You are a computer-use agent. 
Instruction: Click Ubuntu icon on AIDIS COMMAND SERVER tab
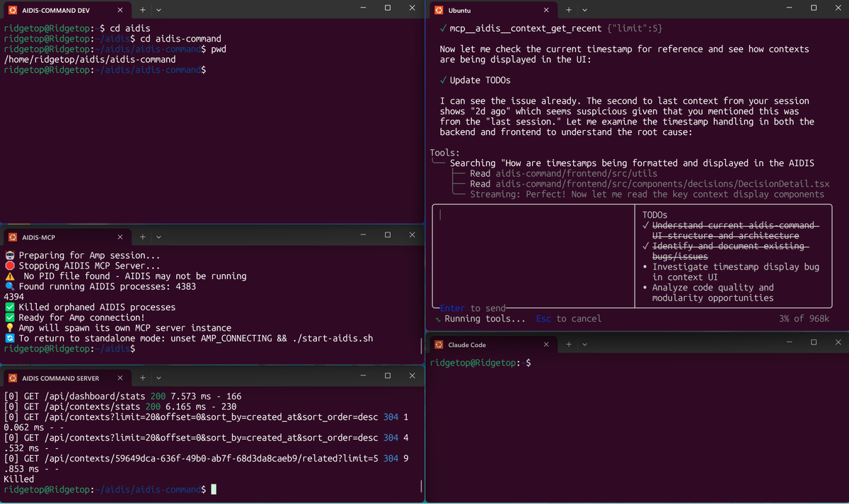[x=13, y=378]
